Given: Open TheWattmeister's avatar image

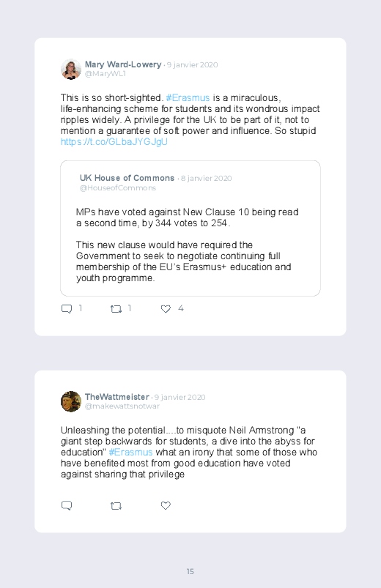Looking at the screenshot, I should tap(71, 401).
